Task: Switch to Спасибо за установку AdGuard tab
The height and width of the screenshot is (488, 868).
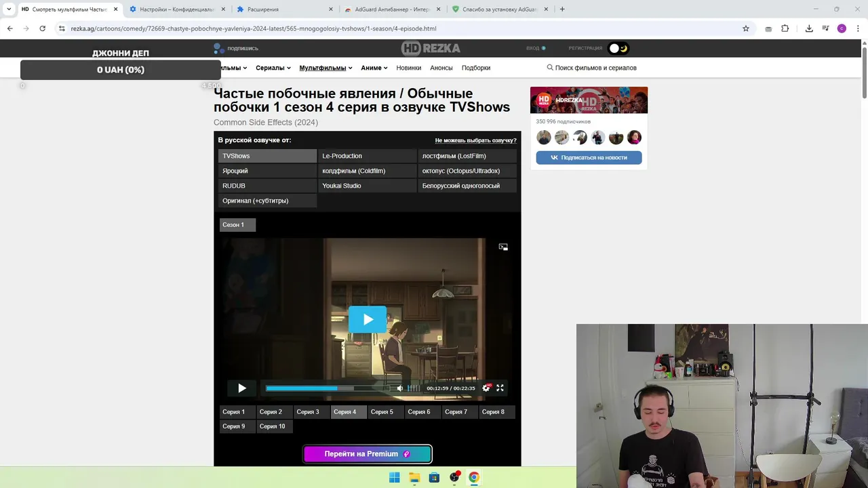Action: pyautogui.click(x=500, y=9)
